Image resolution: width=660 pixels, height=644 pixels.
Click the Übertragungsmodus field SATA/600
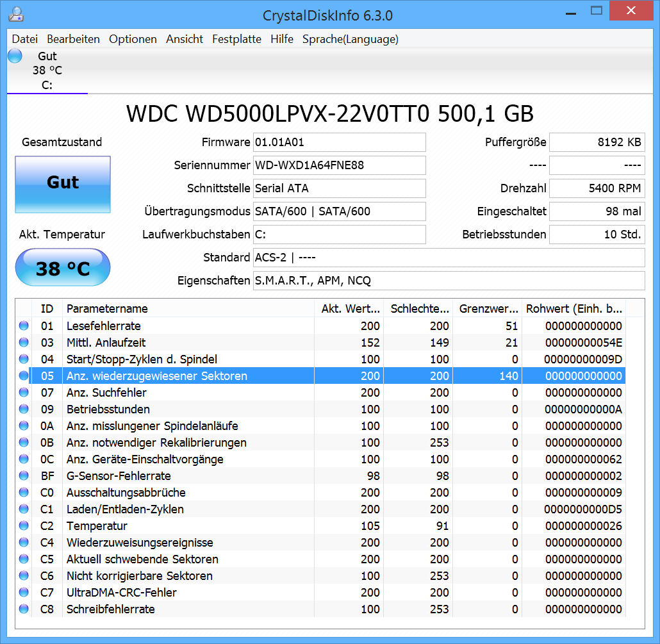click(x=339, y=211)
